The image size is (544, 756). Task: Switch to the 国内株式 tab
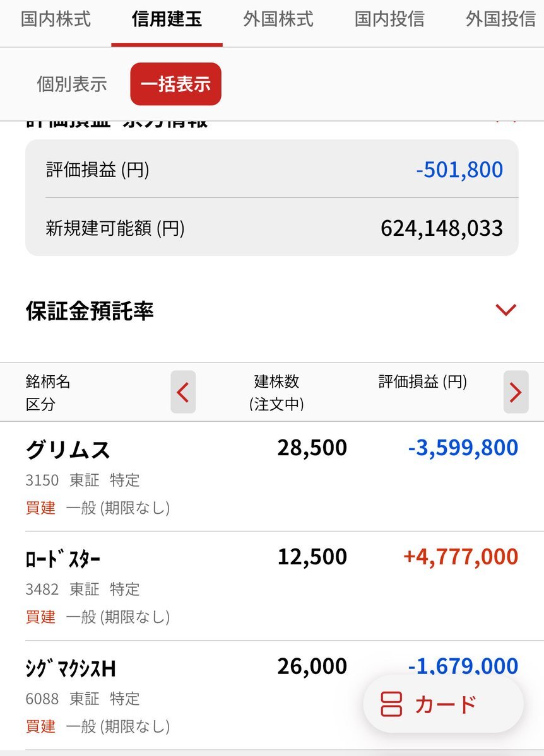(x=56, y=19)
